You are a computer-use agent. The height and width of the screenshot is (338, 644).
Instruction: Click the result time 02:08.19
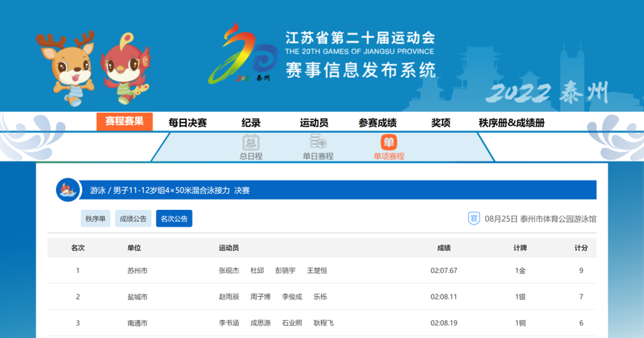pyautogui.click(x=444, y=323)
